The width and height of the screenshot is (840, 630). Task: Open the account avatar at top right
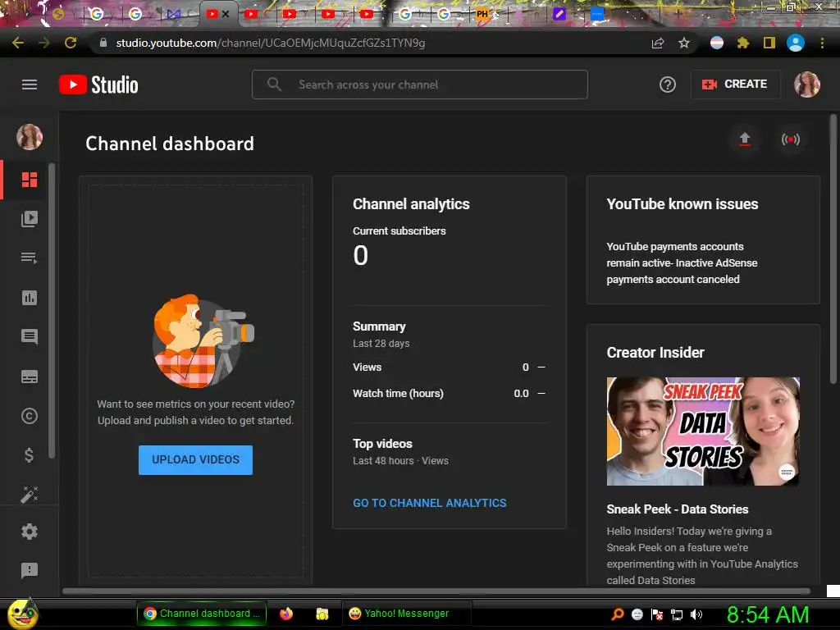[x=807, y=84]
